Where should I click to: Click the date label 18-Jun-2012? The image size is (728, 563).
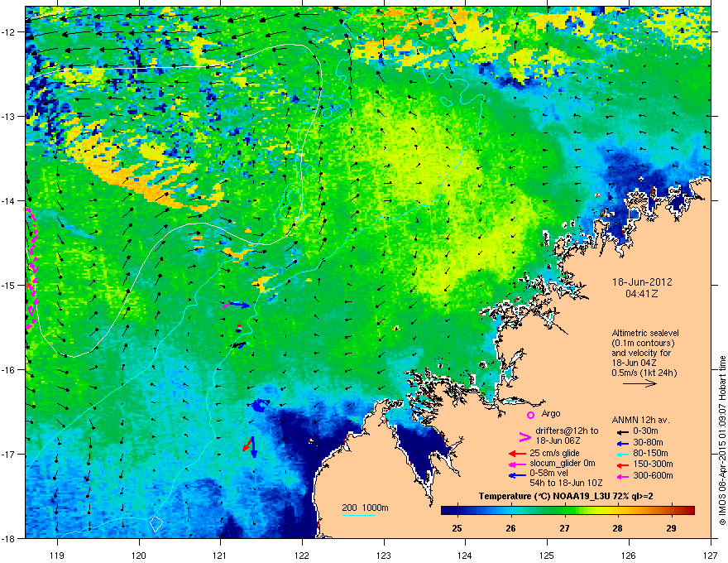tap(642, 282)
